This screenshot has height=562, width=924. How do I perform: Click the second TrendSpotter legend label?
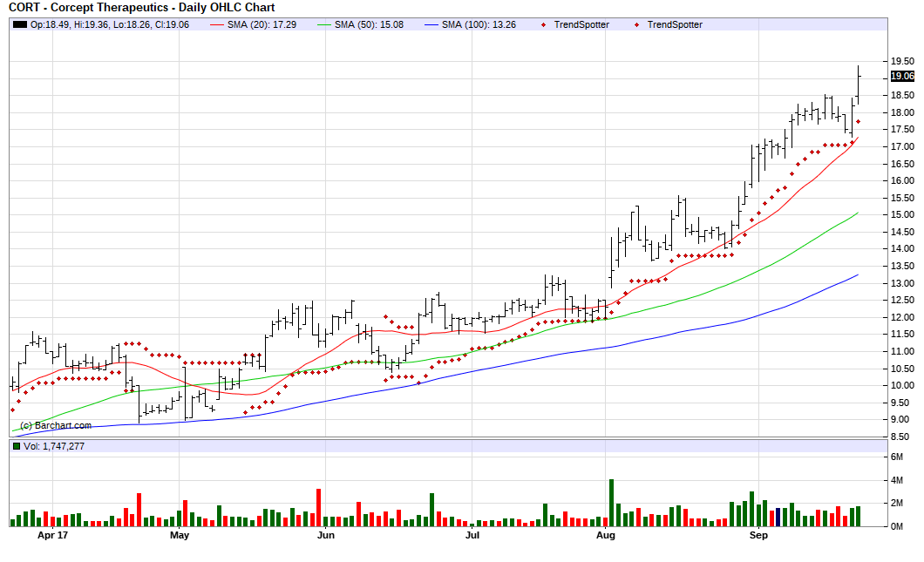coord(675,24)
